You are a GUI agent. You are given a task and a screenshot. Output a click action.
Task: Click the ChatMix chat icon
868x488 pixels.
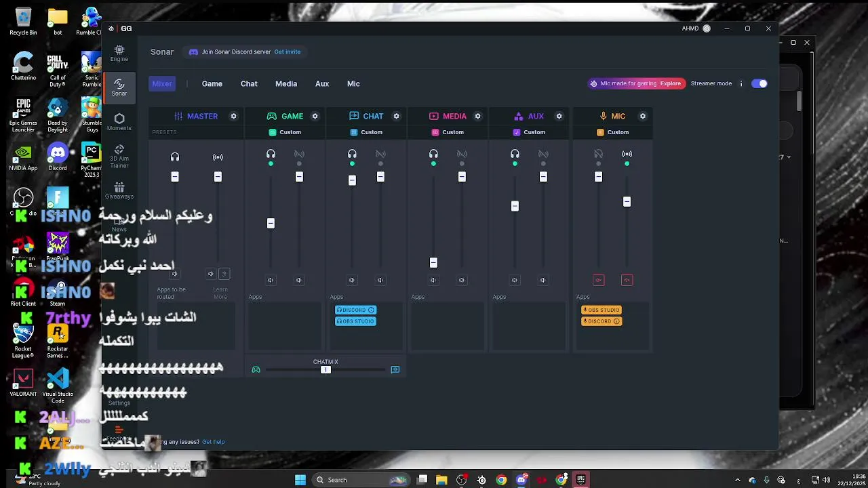tap(395, 369)
